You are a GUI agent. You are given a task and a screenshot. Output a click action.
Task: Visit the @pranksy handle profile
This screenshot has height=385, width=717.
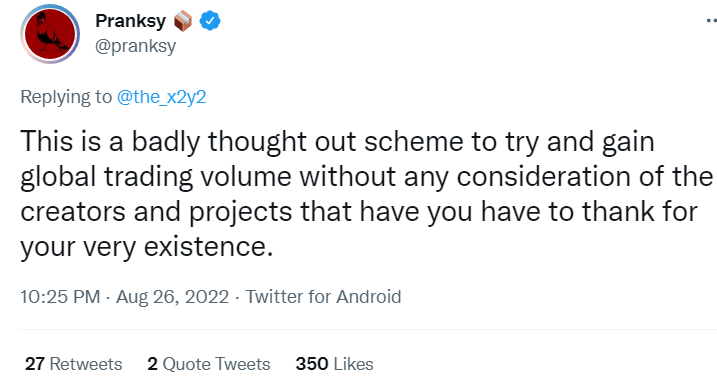(x=135, y=46)
